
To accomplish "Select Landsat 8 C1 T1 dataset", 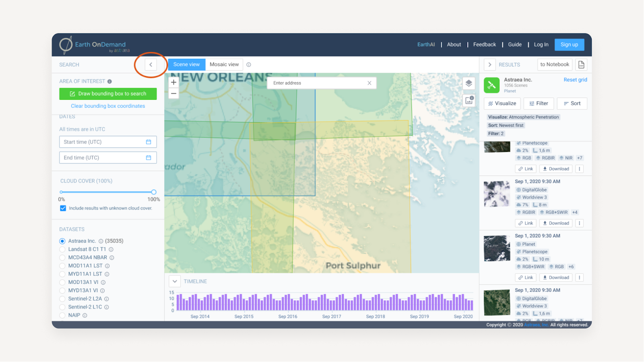I will point(62,249).
